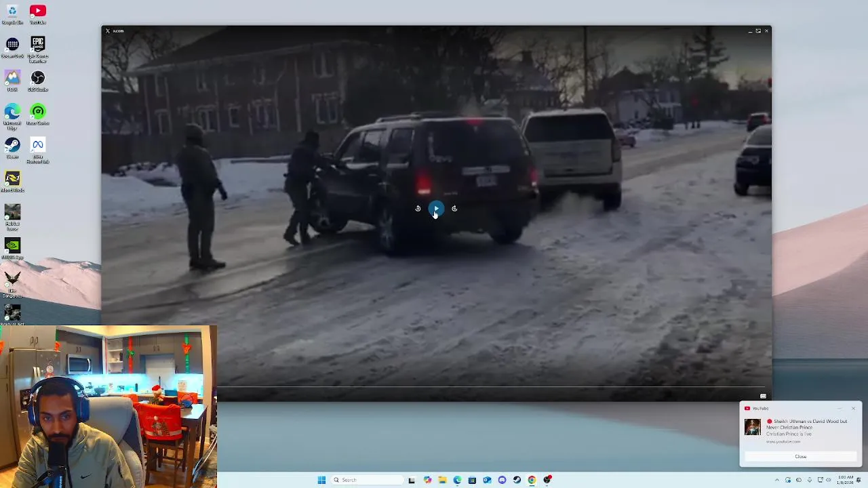The image size is (868, 488).
Task: Open the volume tray control
Action: pos(829,480)
